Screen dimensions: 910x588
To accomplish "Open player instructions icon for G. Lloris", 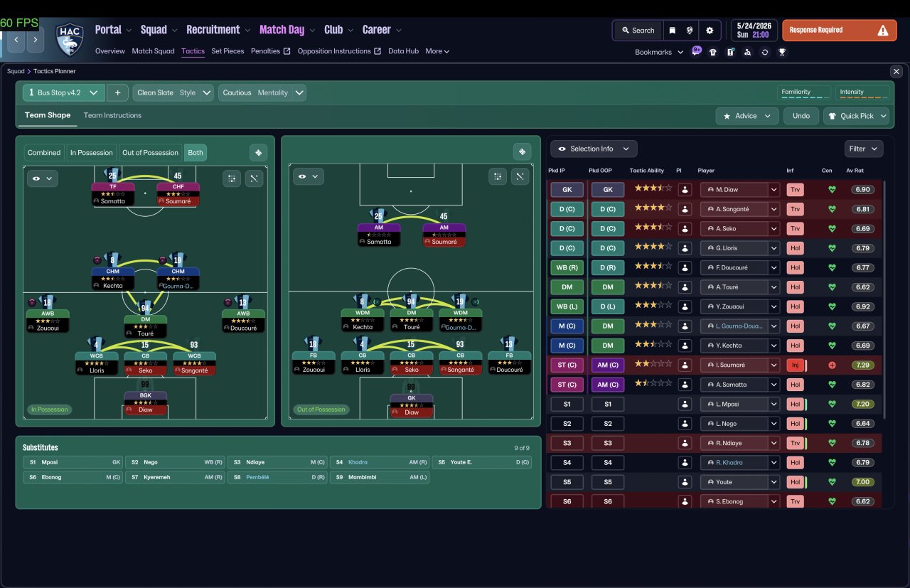I will click(x=685, y=248).
